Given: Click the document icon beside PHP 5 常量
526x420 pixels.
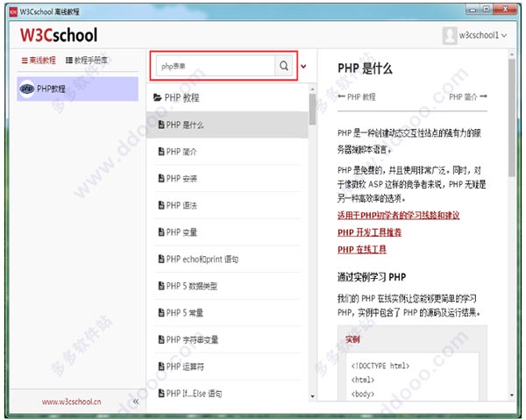Looking at the screenshot, I should 161,313.
